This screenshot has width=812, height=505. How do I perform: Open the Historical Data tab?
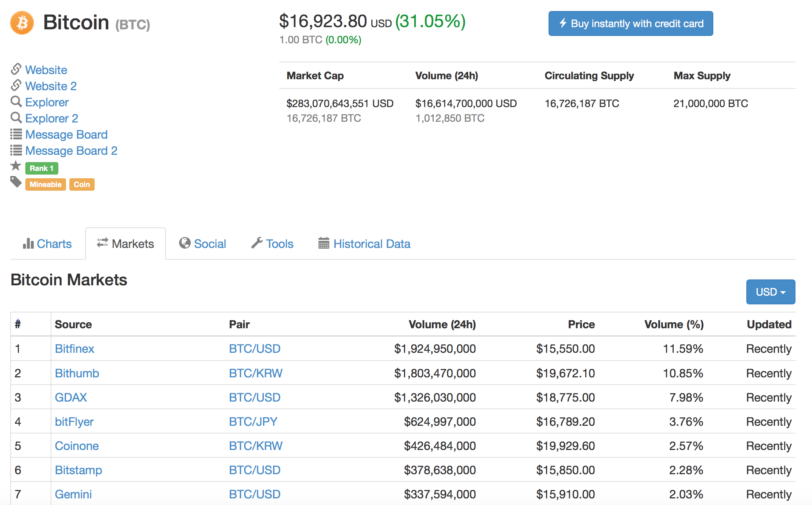pos(364,244)
